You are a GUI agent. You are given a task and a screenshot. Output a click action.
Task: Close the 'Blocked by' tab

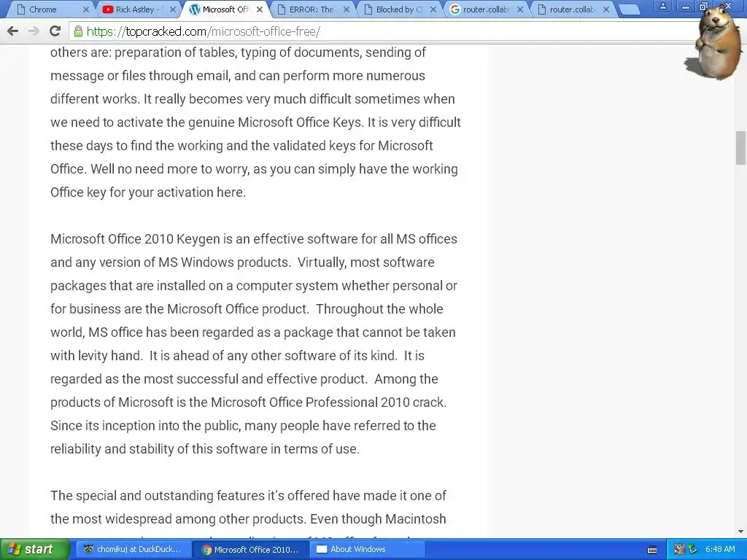433,9
